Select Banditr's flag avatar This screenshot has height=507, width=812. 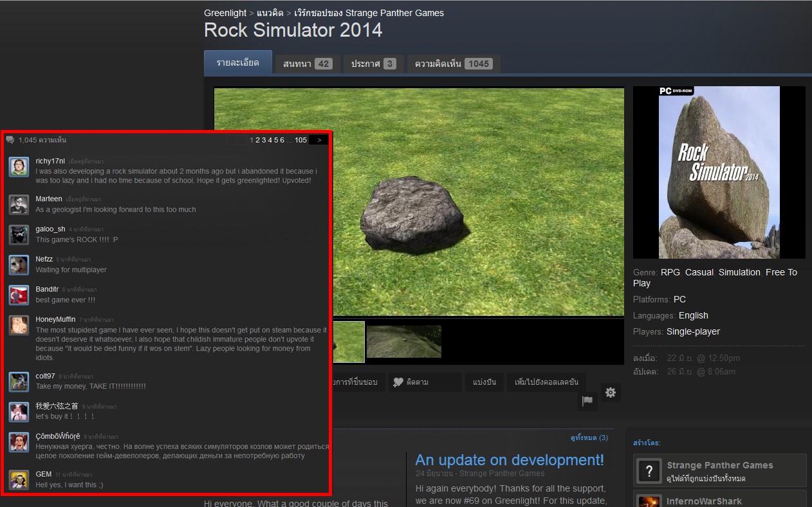tap(19, 295)
